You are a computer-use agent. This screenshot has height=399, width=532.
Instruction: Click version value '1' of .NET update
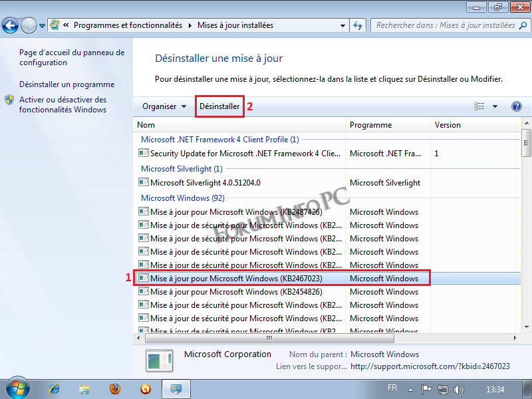pos(436,154)
